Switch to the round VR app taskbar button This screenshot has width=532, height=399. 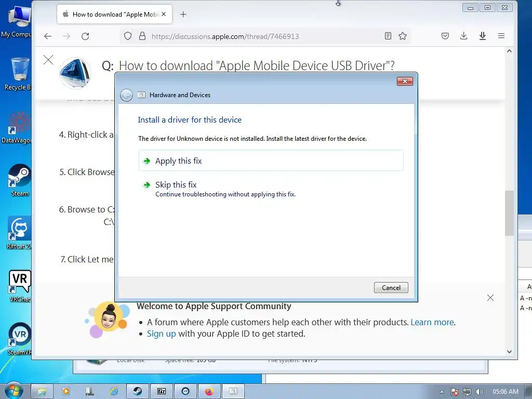click(x=185, y=392)
